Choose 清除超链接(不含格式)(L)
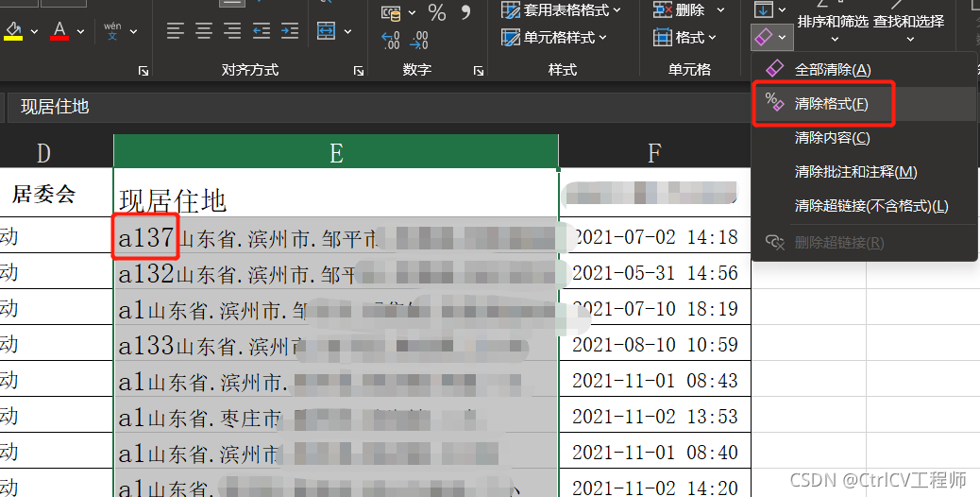 (x=864, y=206)
